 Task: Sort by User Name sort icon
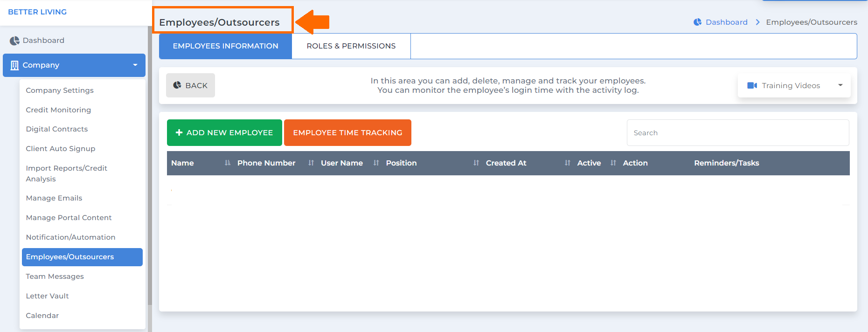376,163
